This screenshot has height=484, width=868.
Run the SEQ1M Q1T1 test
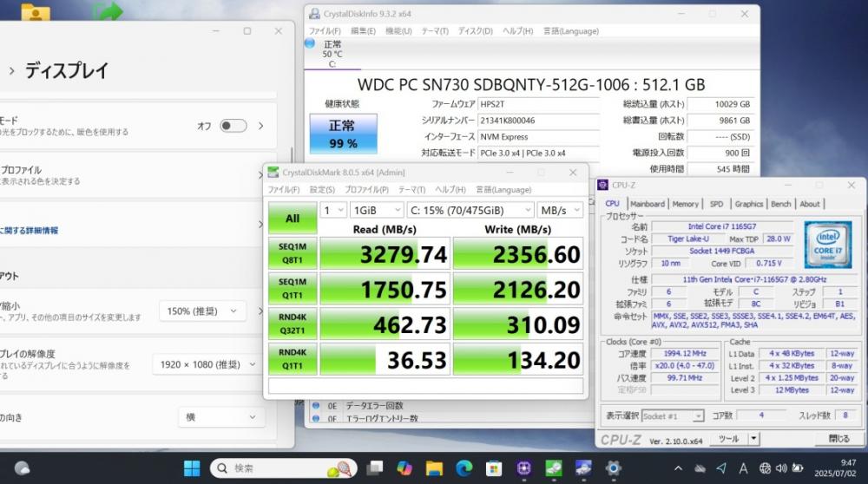click(293, 289)
